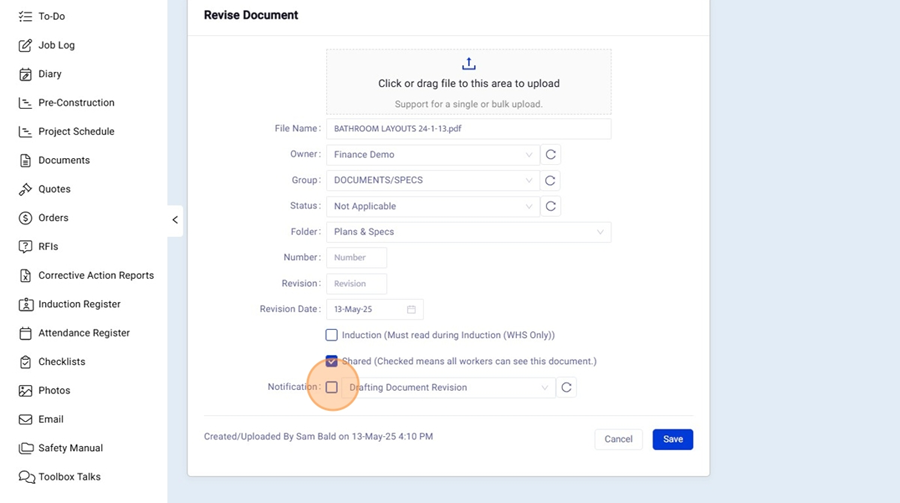Image resolution: width=900 pixels, height=503 pixels.
Task: Open the Owner dropdown showing Finance Demo
Action: click(432, 155)
